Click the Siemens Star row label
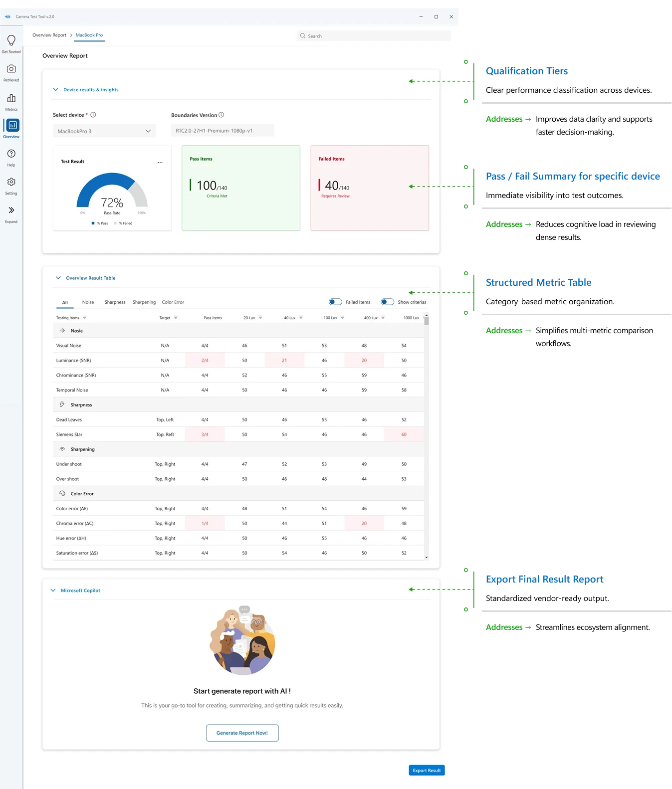Screen dimensions: 672x789 (69, 435)
